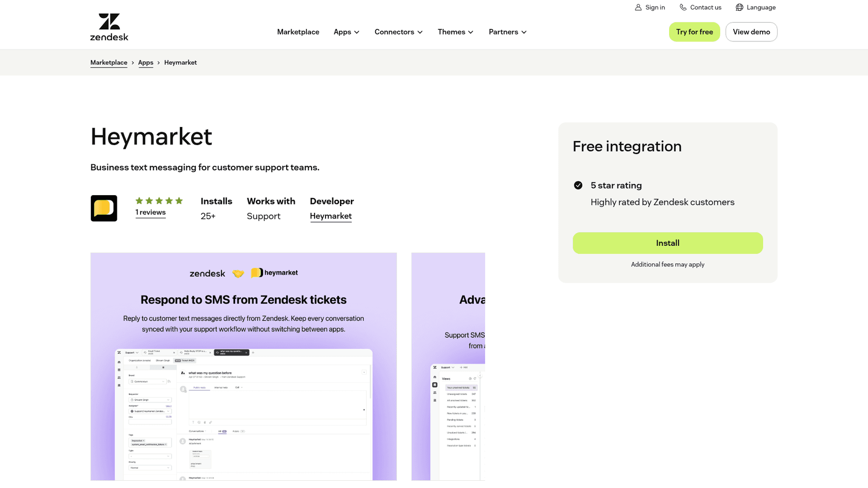
Task: Click the Try for free button
Action: pos(694,32)
